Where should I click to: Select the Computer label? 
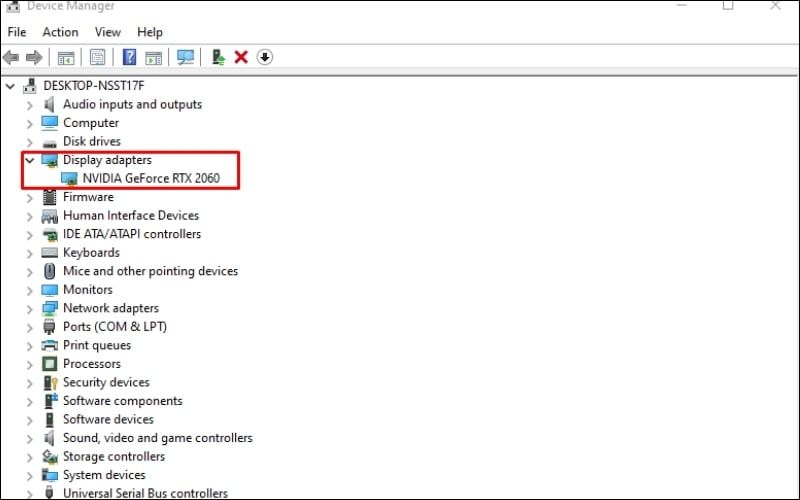click(91, 123)
